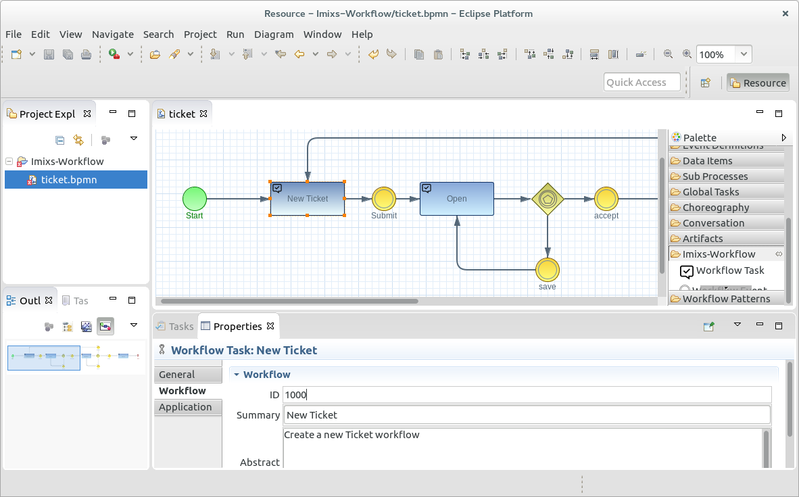
Task: Open dropdown arrow next to New icon
Action: (x=32, y=54)
